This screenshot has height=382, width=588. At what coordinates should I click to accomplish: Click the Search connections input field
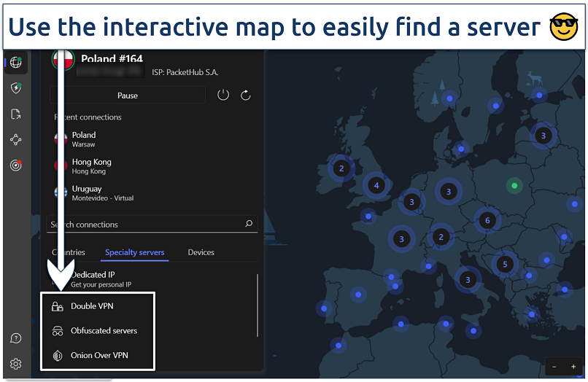pos(152,225)
